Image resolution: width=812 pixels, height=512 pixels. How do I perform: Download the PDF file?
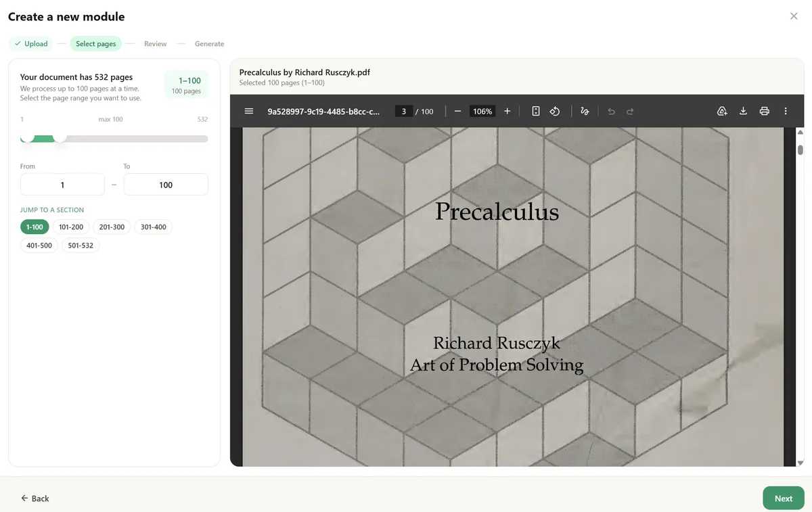743,111
